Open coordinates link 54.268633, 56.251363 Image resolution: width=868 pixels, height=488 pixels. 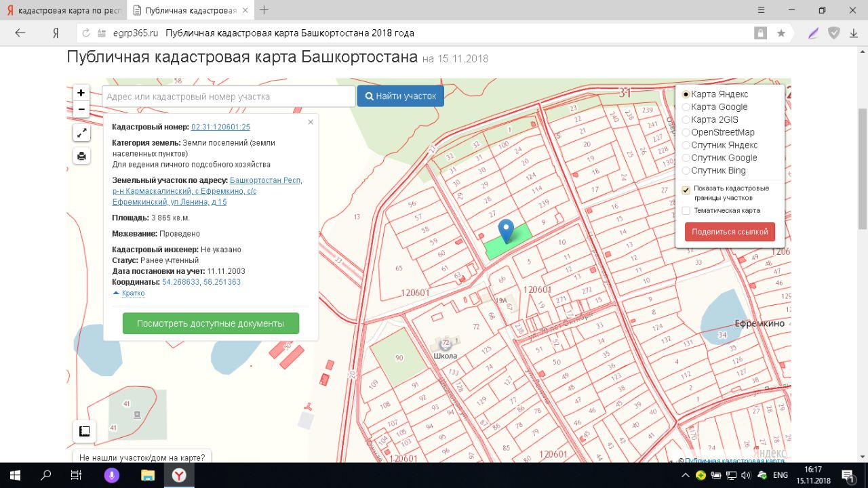coord(201,282)
